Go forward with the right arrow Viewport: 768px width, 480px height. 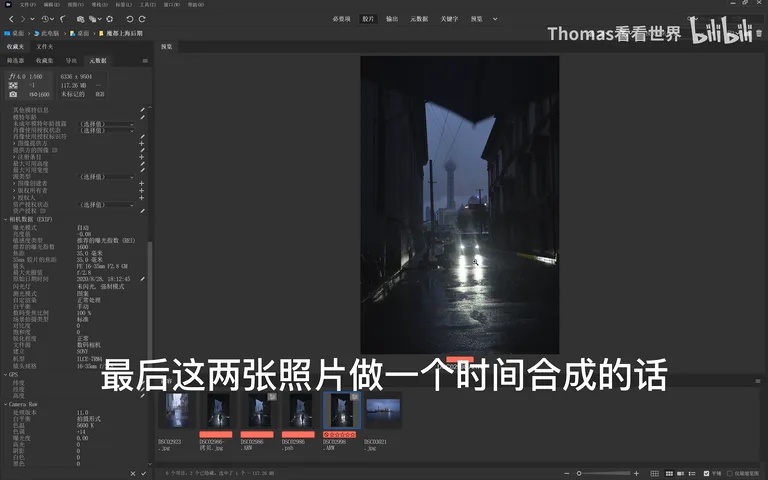click(x=23, y=19)
